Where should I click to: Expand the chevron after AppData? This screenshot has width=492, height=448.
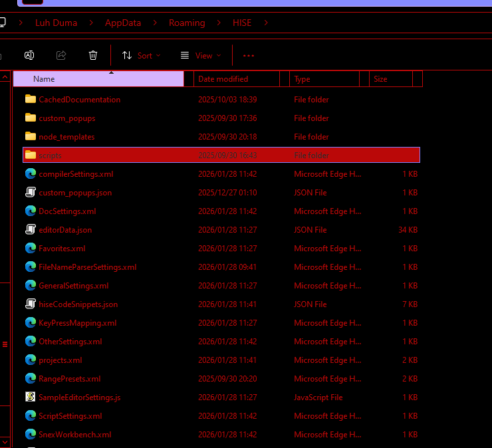pos(155,23)
